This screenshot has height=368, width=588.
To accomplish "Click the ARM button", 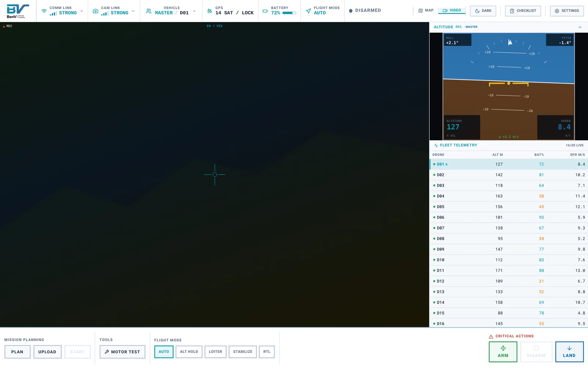I will (503, 352).
